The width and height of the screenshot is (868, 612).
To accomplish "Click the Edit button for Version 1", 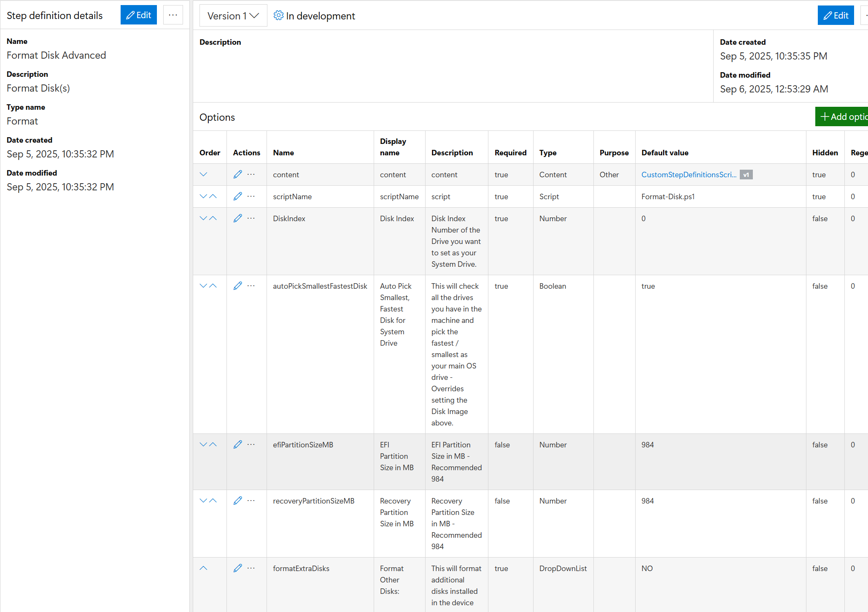I will coord(836,16).
